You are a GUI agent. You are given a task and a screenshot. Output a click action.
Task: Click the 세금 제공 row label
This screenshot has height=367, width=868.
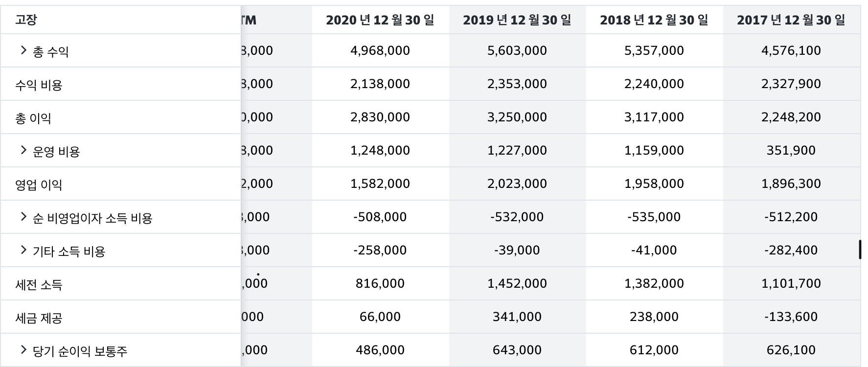[39, 318]
